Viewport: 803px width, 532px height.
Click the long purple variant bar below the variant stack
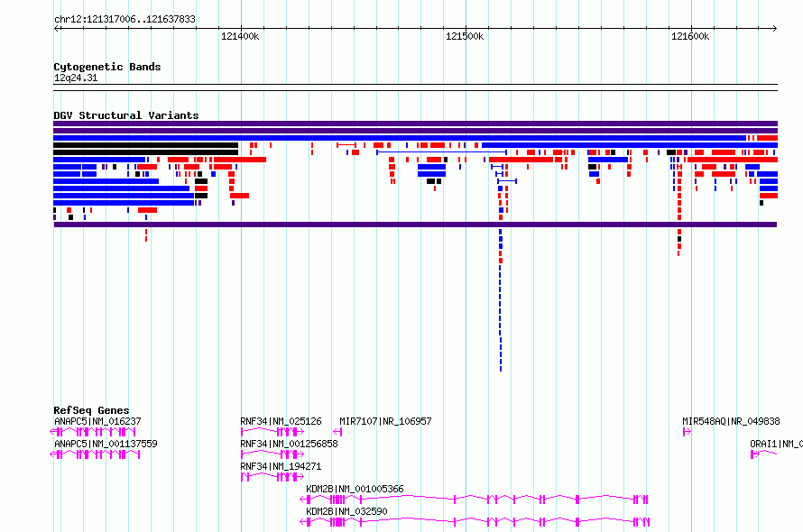415,225
